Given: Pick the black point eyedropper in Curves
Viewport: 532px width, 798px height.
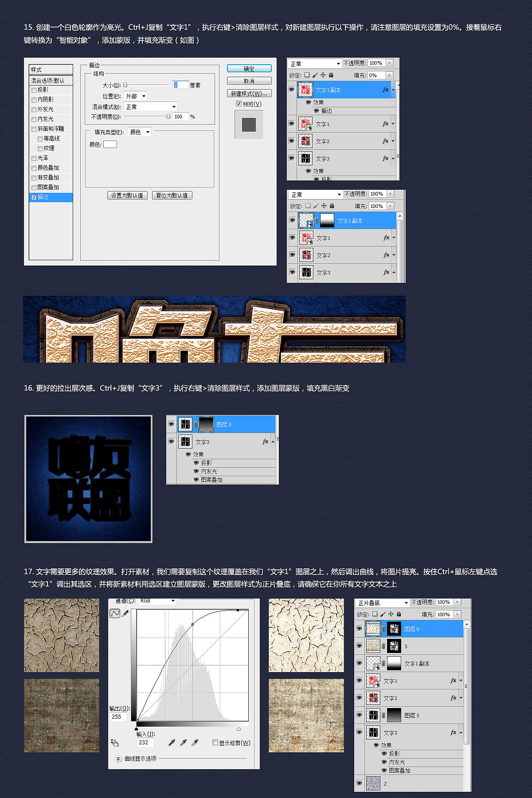Looking at the screenshot, I should [172, 742].
